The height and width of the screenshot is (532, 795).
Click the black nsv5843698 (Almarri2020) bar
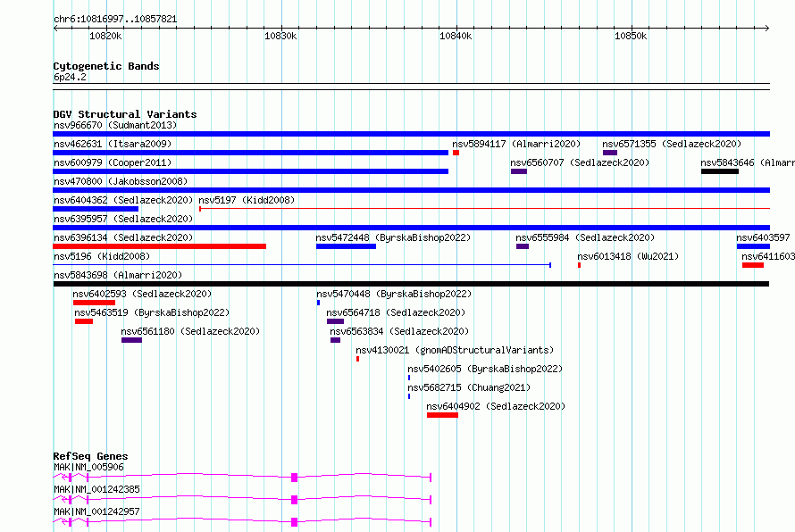click(x=411, y=284)
